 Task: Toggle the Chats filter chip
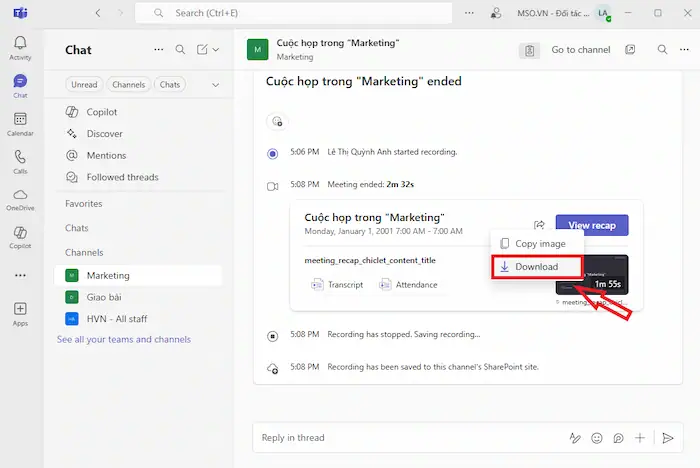tap(170, 85)
